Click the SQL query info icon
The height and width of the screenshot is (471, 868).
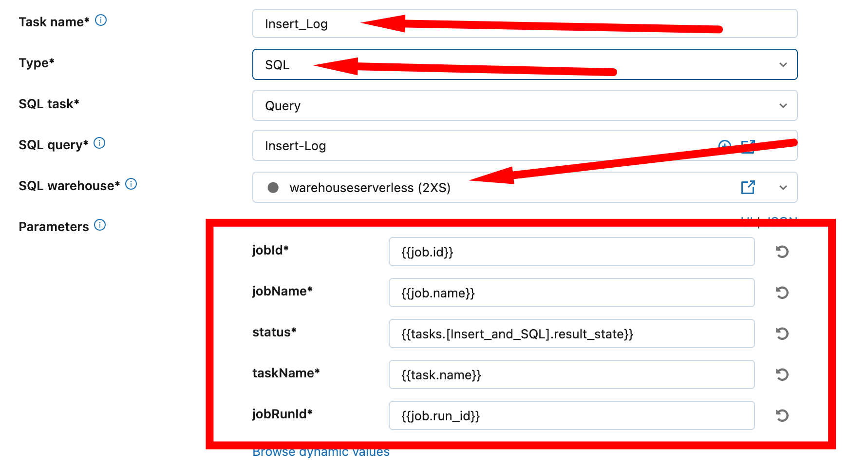(x=99, y=143)
